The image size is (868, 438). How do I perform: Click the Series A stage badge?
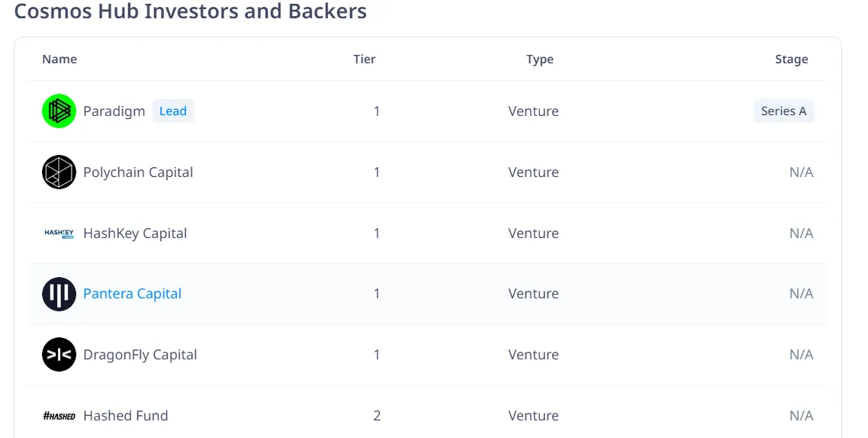(x=783, y=111)
